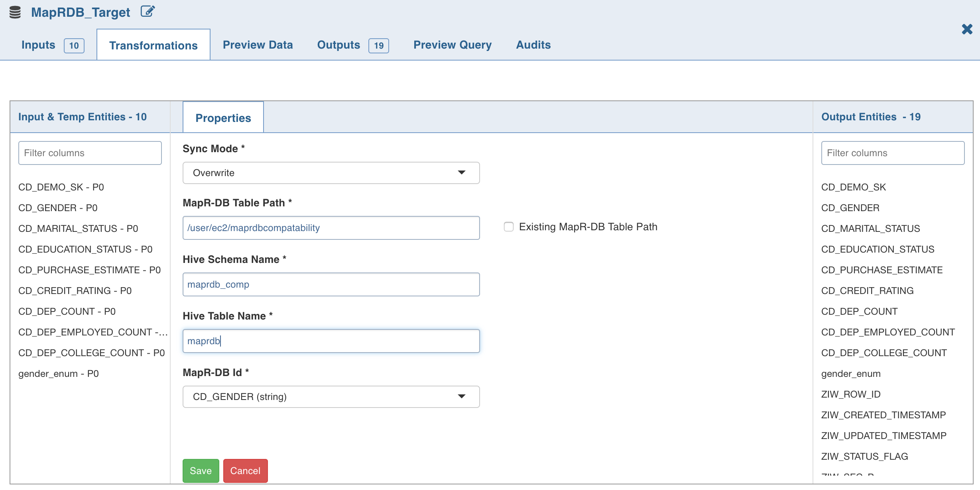
Task: Click the red Cancel button
Action: (246, 471)
